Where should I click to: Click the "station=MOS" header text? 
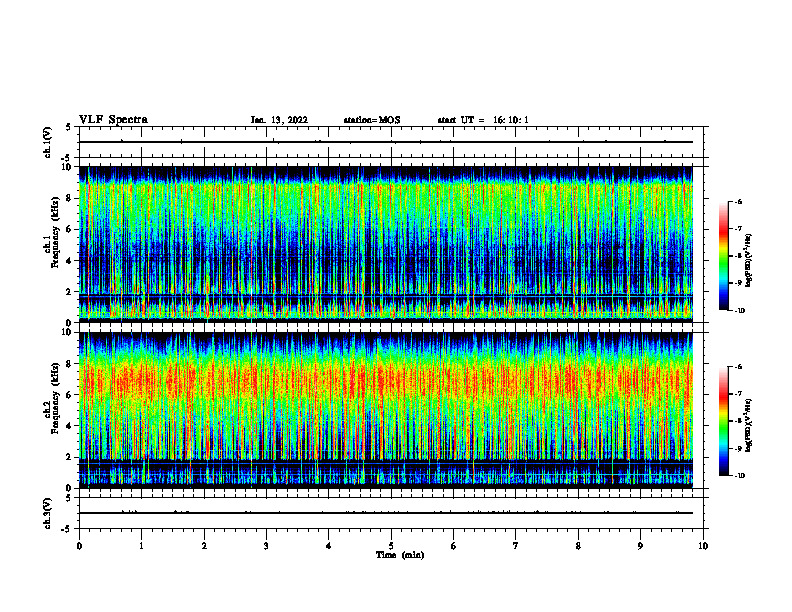[x=372, y=120]
